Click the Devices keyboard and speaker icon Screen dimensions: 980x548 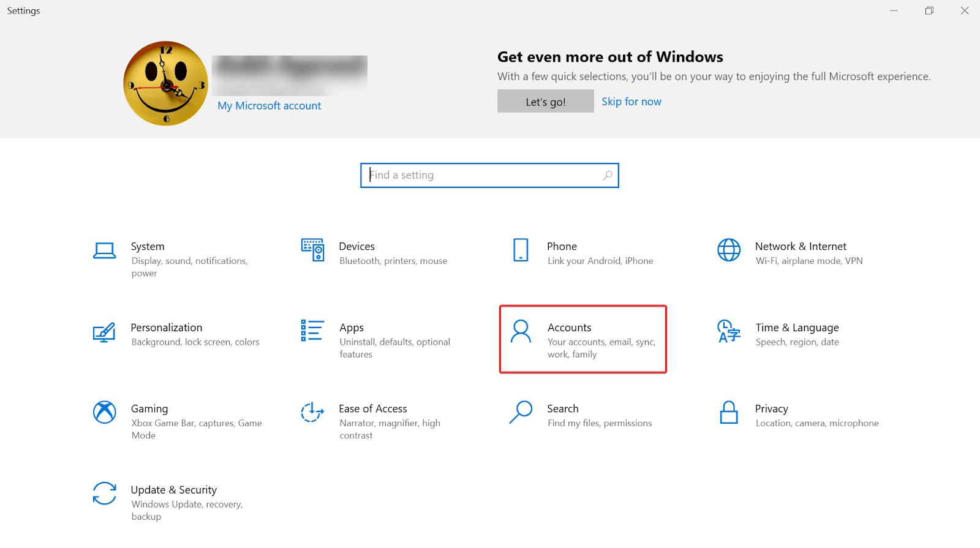pos(312,250)
